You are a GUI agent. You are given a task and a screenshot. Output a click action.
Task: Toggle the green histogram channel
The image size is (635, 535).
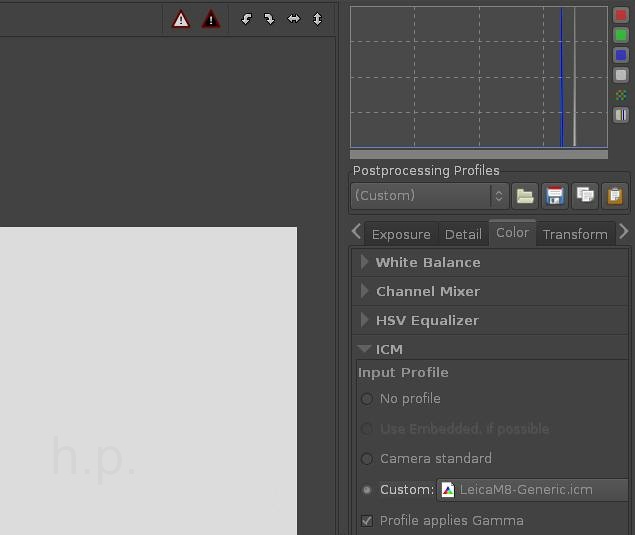coord(621,35)
